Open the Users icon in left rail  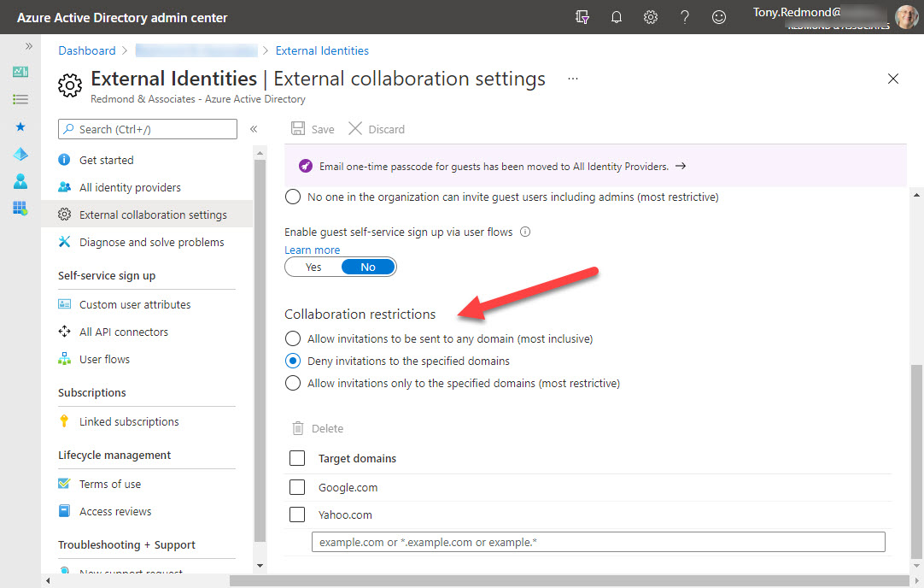[20, 181]
